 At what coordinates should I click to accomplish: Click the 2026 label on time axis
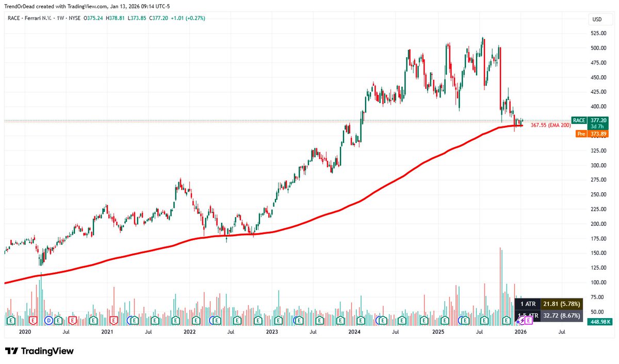click(520, 333)
